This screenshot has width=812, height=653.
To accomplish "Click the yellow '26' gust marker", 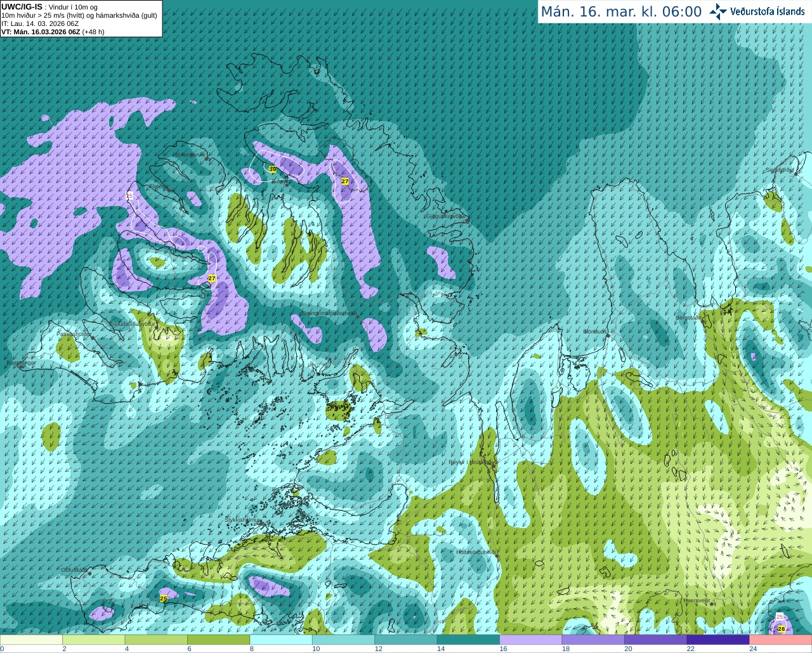I will click(782, 629).
